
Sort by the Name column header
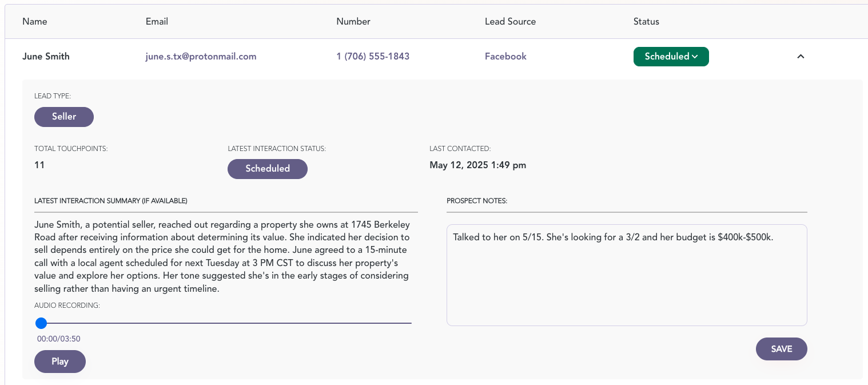coord(35,22)
